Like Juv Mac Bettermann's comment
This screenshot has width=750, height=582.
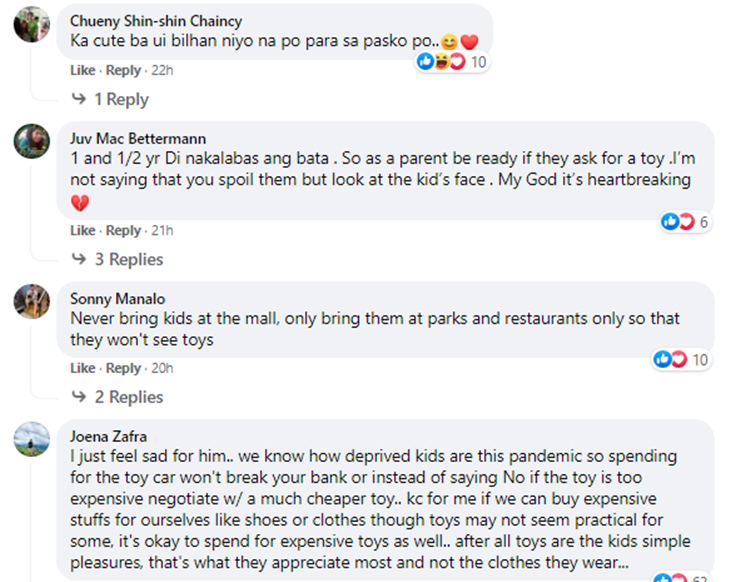click(x=83, y=231)
